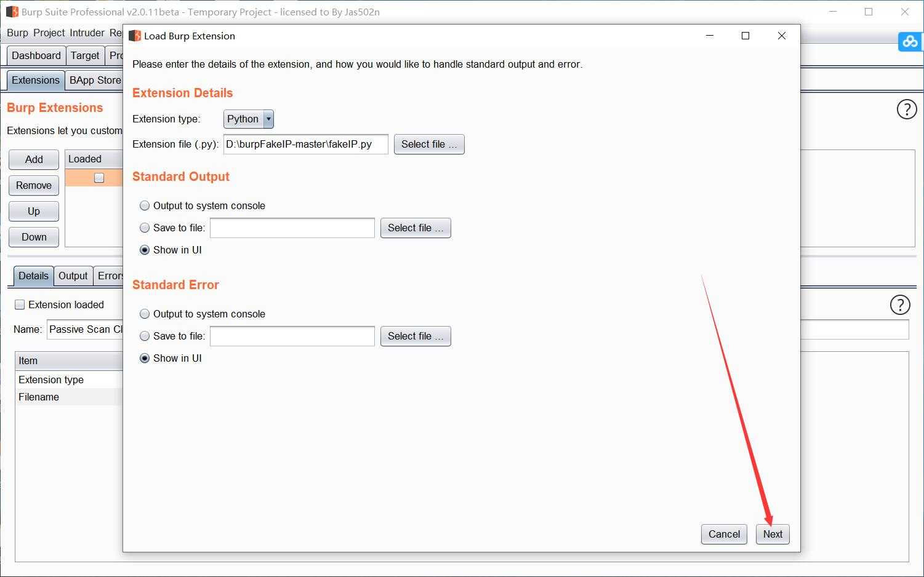924x577 pixels.
Task: Click Cancel in Load Burp Extension dialog
Action: 724,534
